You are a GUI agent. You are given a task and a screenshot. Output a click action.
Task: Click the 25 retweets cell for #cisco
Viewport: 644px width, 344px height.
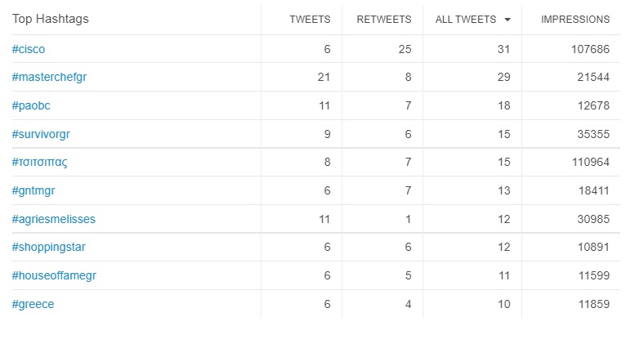404,49
